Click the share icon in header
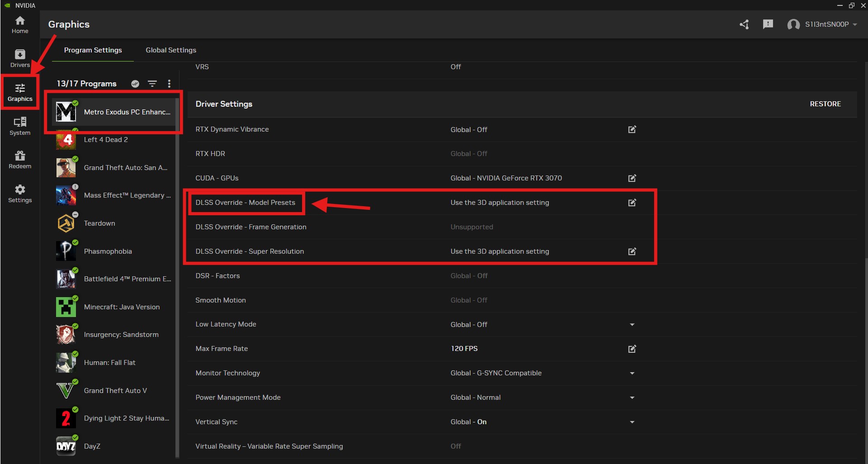The height and width of the screenshot is (464, 868). pos(744,24)
